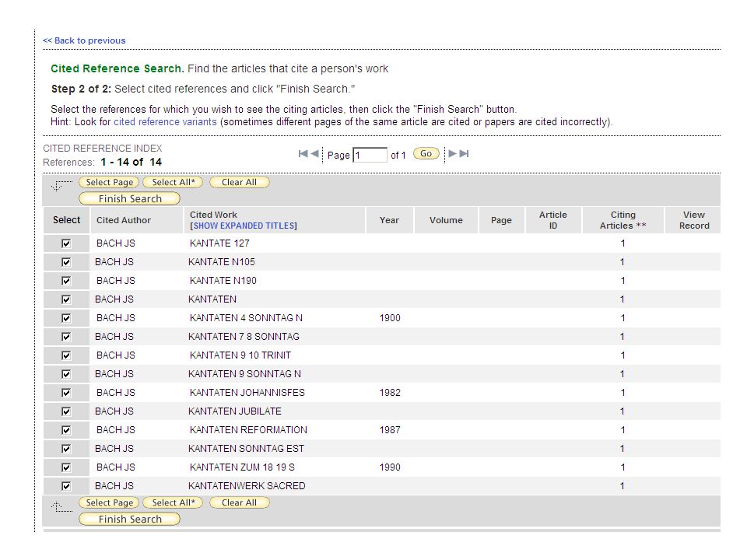Click the KANTATENWERK SACRED cited work text
Screen dimensions: 747x560
pos(247,485)
